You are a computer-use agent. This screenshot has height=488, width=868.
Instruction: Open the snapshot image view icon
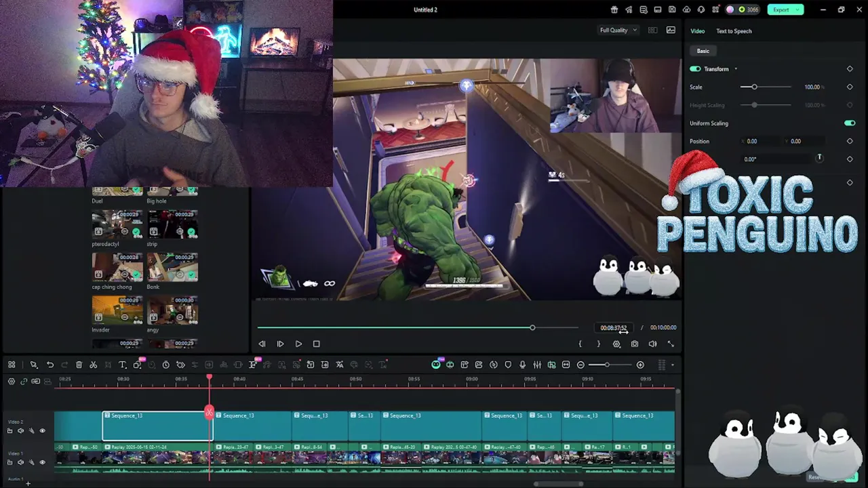pos(671,30)
